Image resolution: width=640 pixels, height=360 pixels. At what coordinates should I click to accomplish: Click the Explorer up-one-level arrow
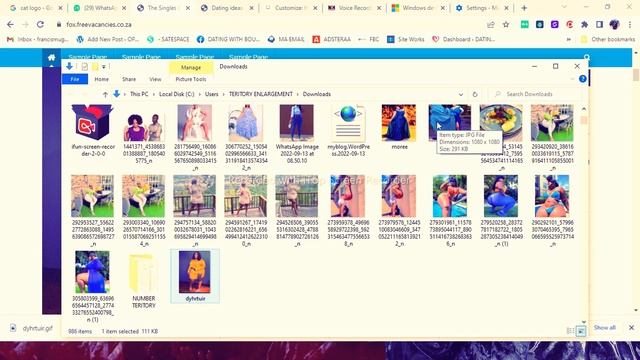105,94
